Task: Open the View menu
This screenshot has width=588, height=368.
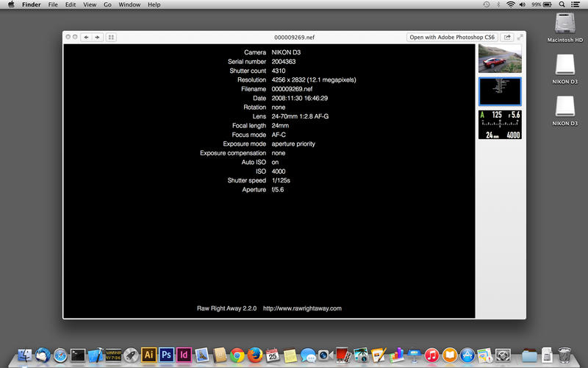Action: point(90,4)
